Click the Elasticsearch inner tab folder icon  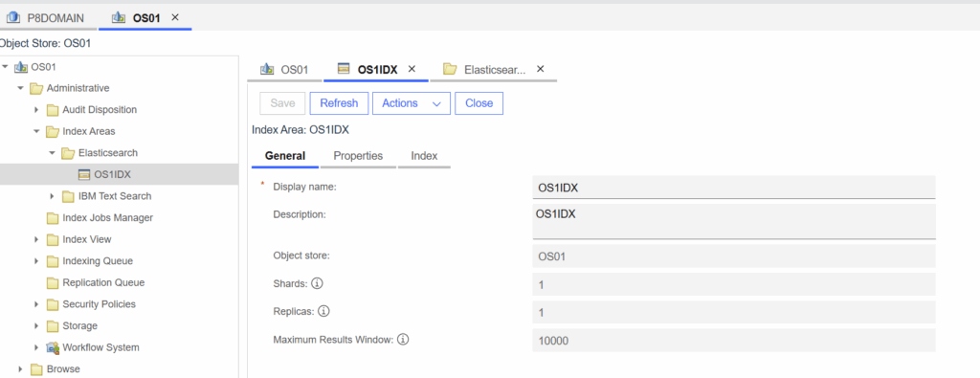click(450, 69)
